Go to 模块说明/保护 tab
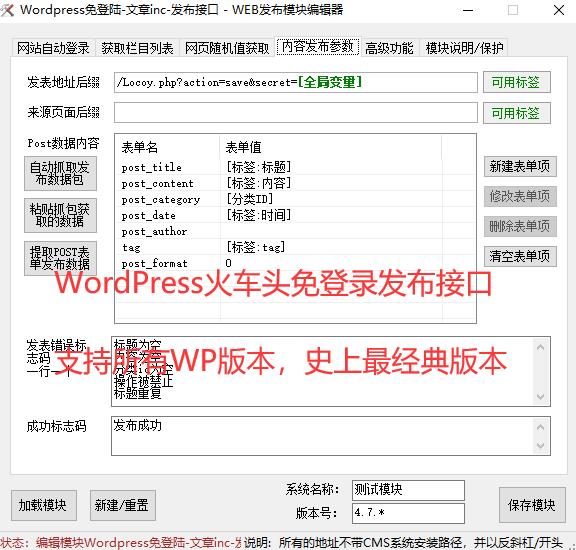The height and width of the screenshot is (550, 576). pyautogui.click(x=464, y=48)
